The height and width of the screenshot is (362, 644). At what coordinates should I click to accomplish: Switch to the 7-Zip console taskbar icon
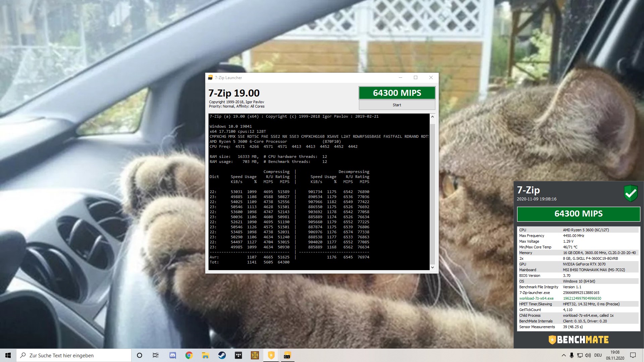tap(287, 355)
